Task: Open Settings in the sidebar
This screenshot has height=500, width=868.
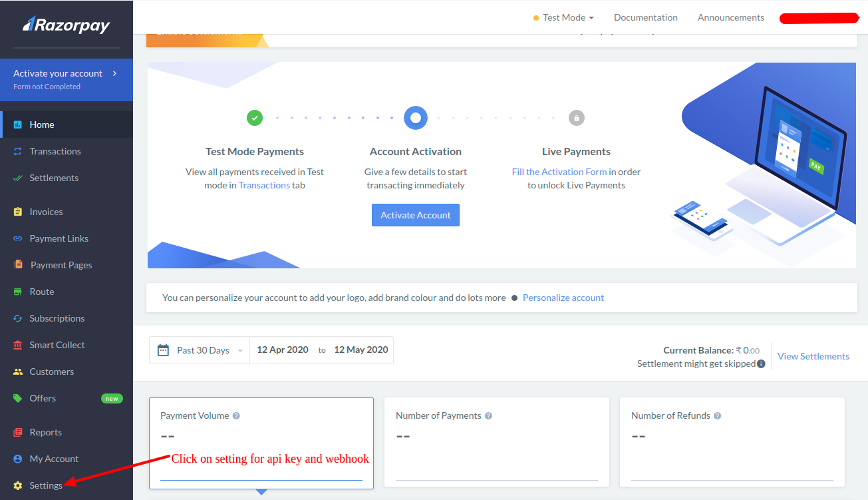Action: pyautogui.click(x=67, y=485)
